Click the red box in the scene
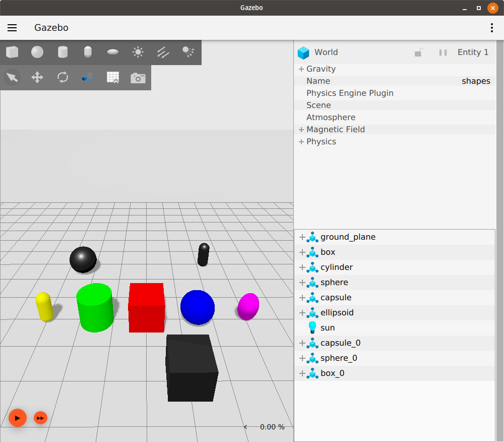Screen dimensions: 504x442 coord(147,308)
